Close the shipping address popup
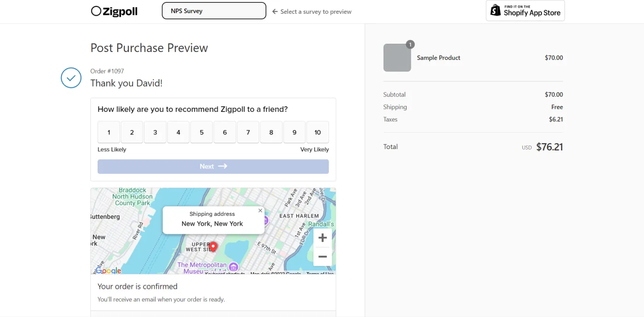 [260, 211]
